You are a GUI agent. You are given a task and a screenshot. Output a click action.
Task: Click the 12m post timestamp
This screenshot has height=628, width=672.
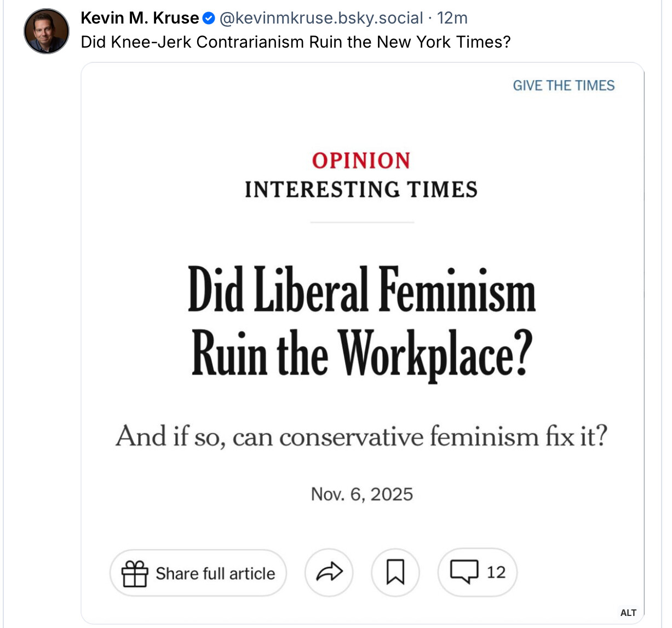pos(452,18)
